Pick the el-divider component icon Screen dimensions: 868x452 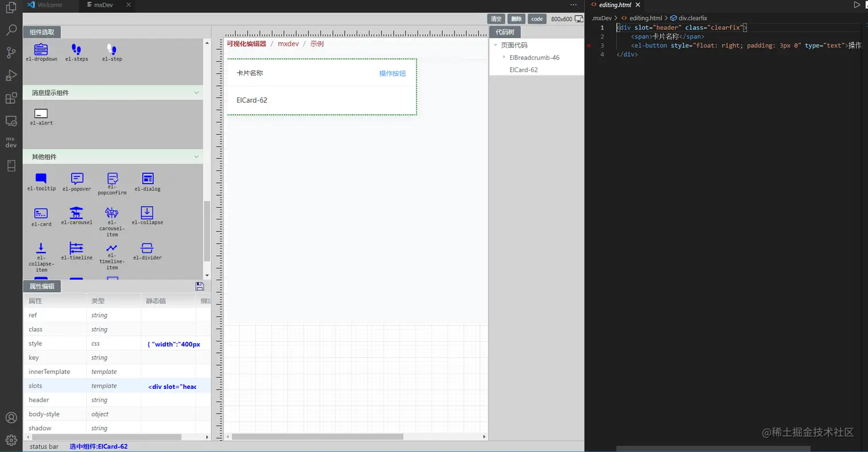coord(147,248)
